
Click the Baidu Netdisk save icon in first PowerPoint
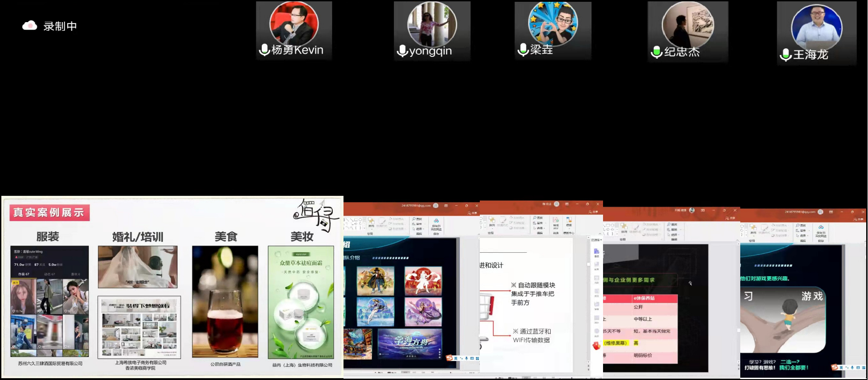[x=436, y=222]
